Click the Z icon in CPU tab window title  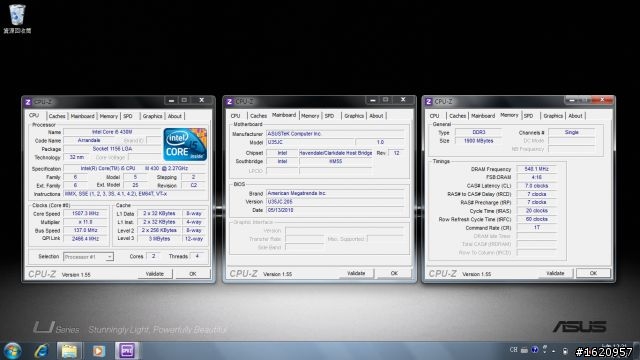pyautogui.click(x=28, y=102)
